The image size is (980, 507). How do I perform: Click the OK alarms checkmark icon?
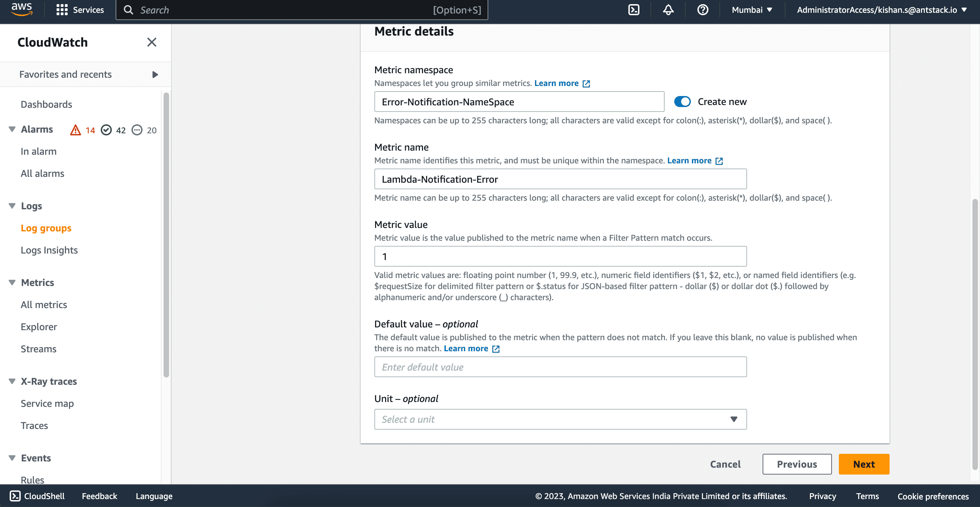coord(106,130)
